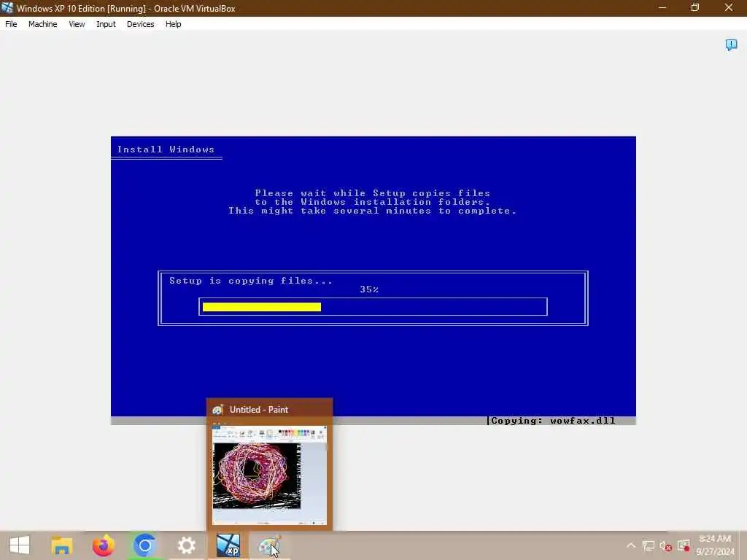Open Chromium browser from the taskbar
Image resolution: width=747 pixels, height=560 pixels.
(x=145, y=545)
